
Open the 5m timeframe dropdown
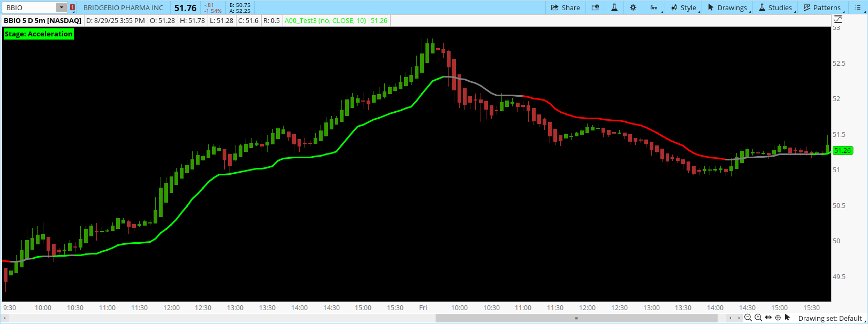tap(654, 7)
